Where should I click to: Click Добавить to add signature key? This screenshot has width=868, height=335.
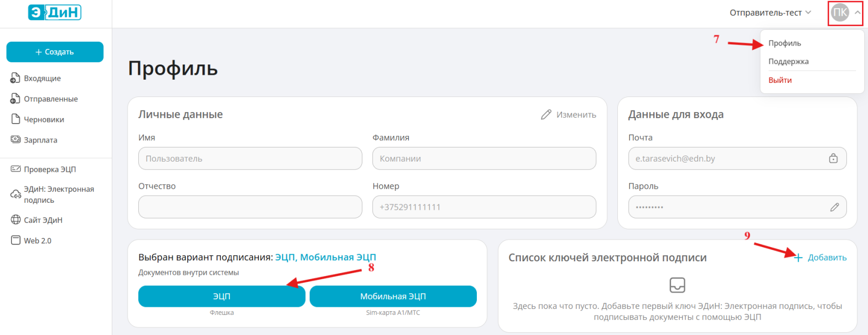coord(821,258)
